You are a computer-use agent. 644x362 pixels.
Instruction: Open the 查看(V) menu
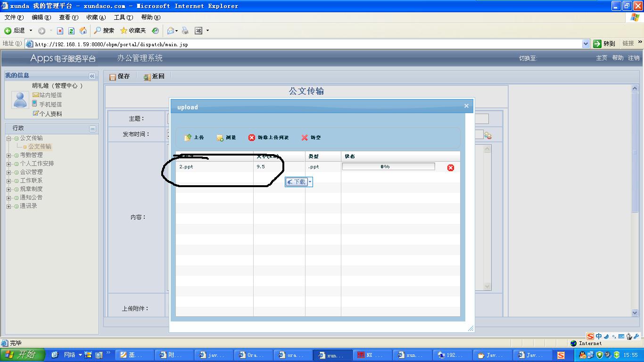point(69,17)
